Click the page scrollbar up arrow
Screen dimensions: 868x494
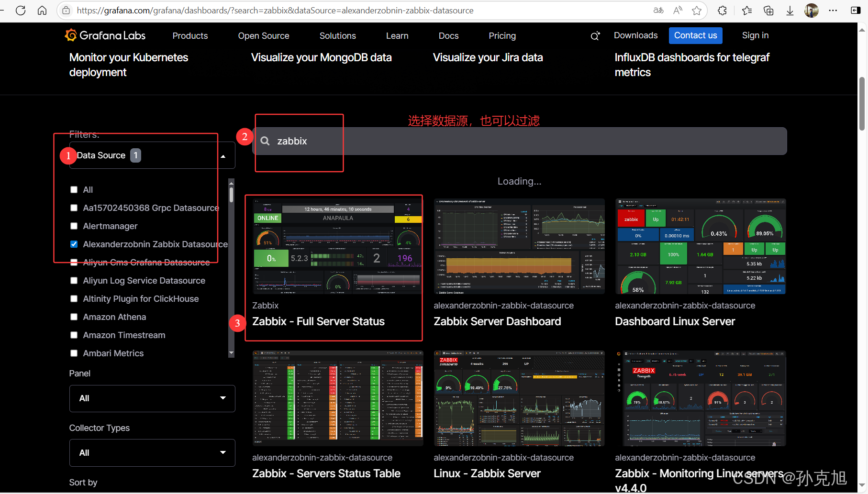pyautogui.click(x=862, y=30)
